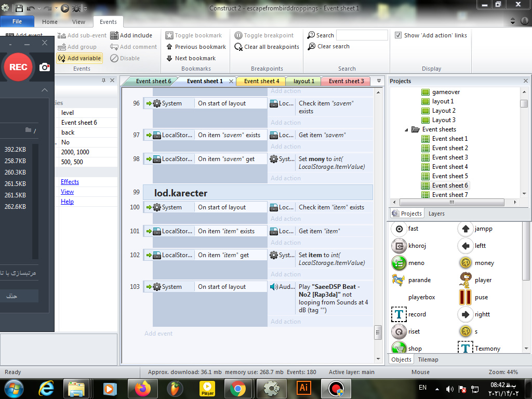Toggle bookmark on the selected event
Screen dimensions: 532x399
(193, 35)
